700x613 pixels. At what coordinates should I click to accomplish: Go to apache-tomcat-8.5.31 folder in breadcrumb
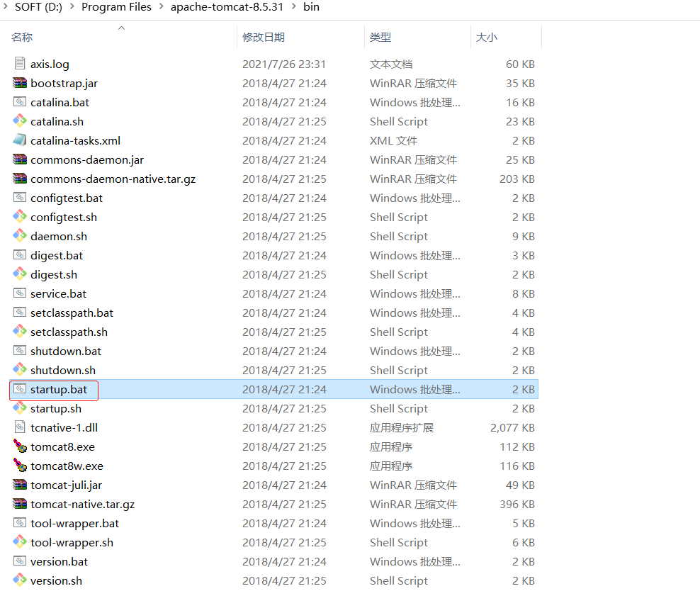pos(227,6)
